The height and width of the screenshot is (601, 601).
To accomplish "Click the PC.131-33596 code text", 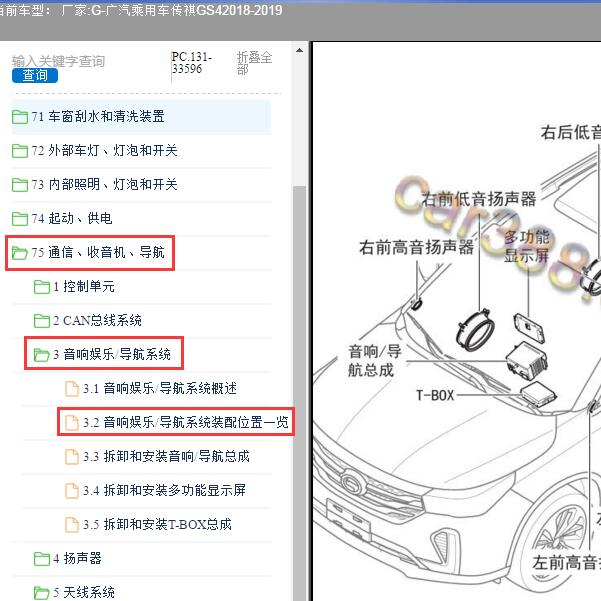I will 192,62.
